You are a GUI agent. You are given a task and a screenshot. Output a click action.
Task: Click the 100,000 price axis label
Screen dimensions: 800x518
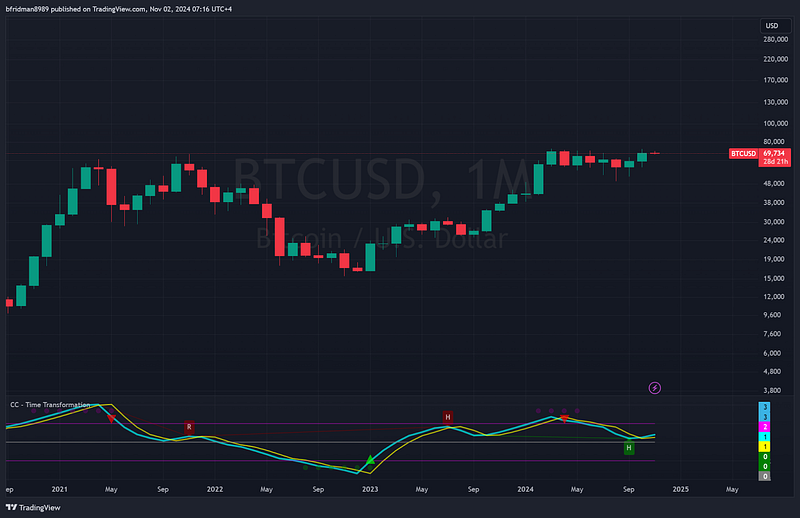coord(776,124)
